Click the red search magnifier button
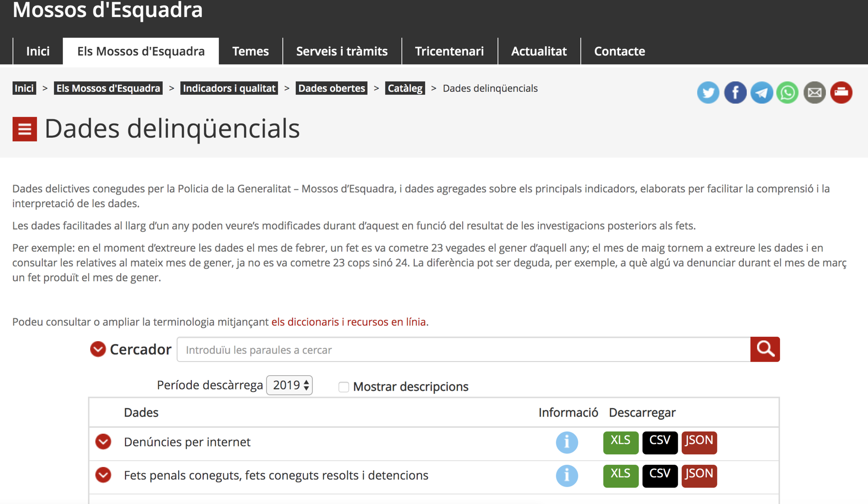 (765, 349)
